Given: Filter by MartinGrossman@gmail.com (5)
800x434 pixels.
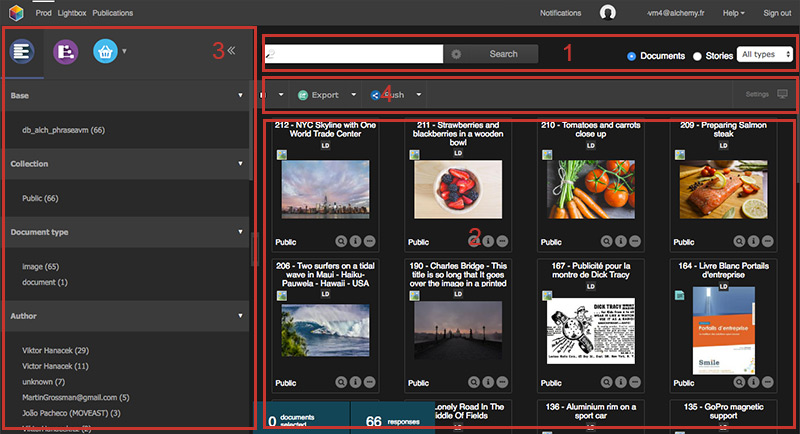Looking at the screenshot, I should point(76,397).
